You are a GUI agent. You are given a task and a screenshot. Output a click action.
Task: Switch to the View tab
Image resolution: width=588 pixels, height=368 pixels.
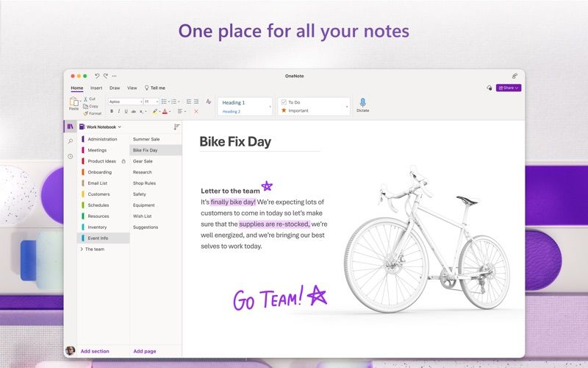(132, 88)
